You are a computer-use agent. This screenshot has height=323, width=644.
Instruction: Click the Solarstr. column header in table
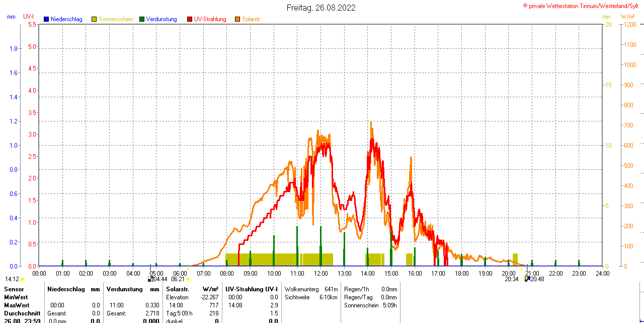click(178, 289)
